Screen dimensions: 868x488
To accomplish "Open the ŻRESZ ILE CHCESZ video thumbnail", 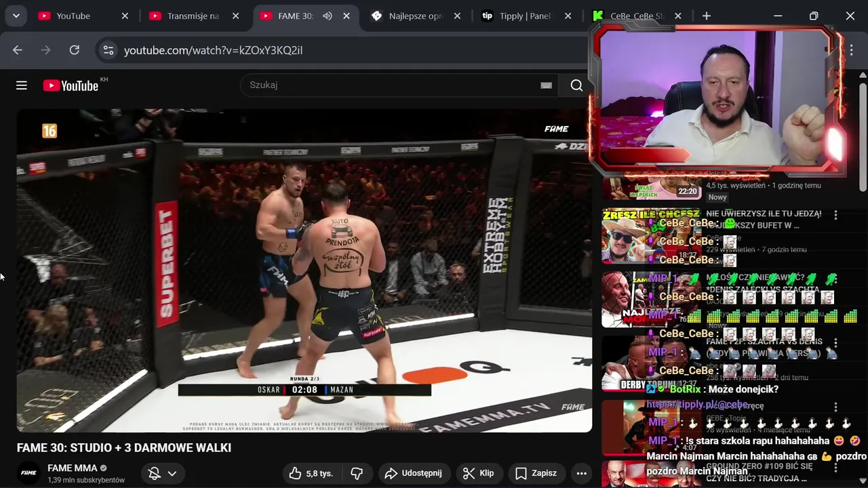I will click(x=652, y=236).
